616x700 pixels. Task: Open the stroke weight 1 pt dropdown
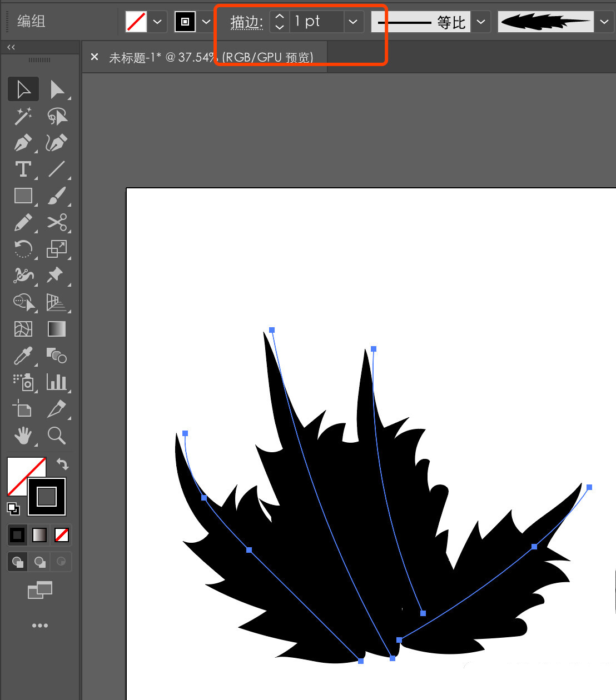pyautogui.click(x=353, y=22)
